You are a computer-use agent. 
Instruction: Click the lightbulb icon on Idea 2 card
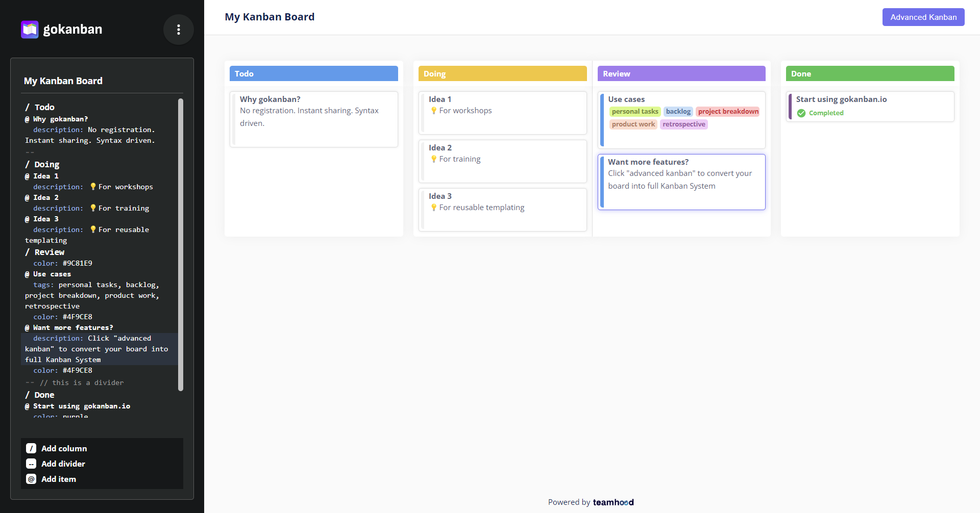[x=434, y=159]
